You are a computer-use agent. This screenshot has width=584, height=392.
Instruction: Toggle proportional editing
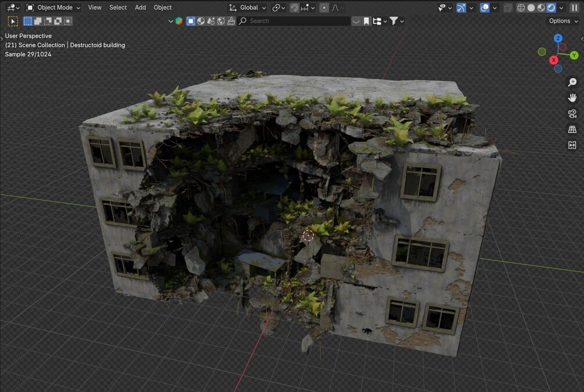(324, 8)
